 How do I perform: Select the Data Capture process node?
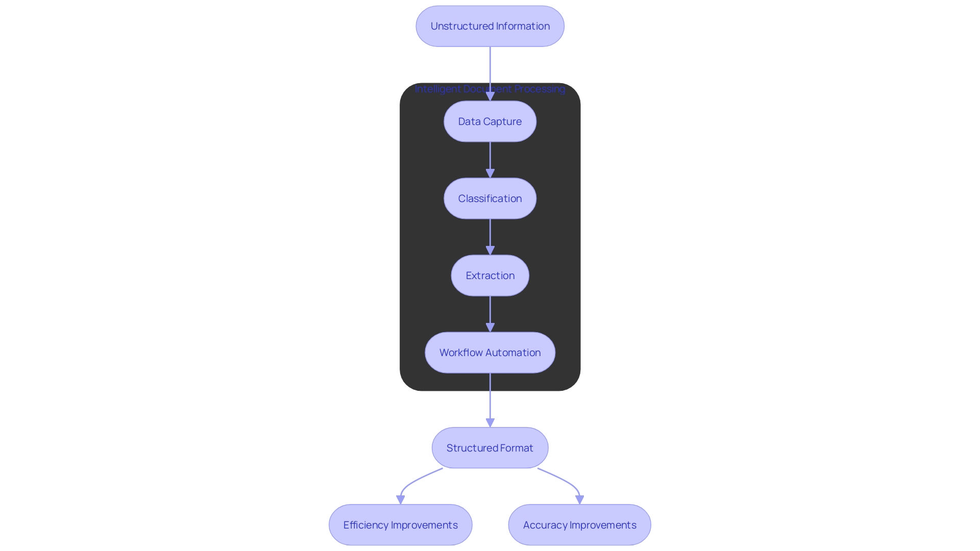[489, 121]
